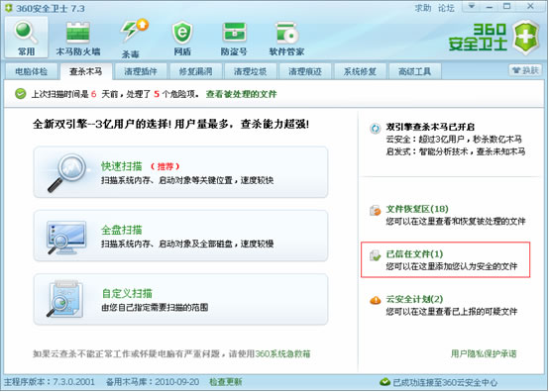Click 已成功连接至360云安全中心 status text
The image size is (549, 392).
445,382
